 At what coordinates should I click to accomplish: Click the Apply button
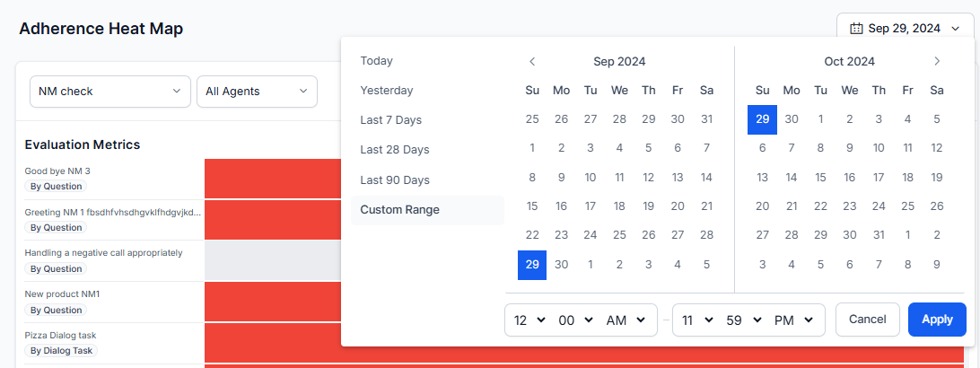coord(937,320)
